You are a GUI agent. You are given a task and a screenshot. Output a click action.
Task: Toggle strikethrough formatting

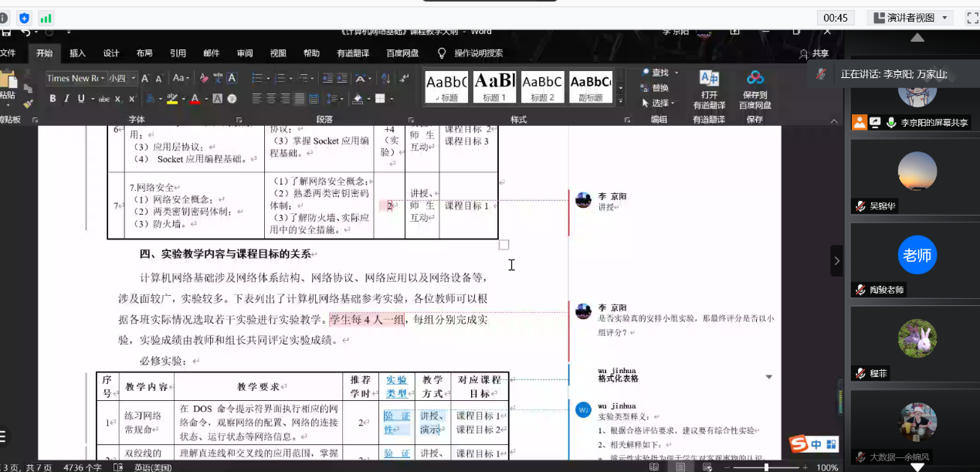[104, 99]
